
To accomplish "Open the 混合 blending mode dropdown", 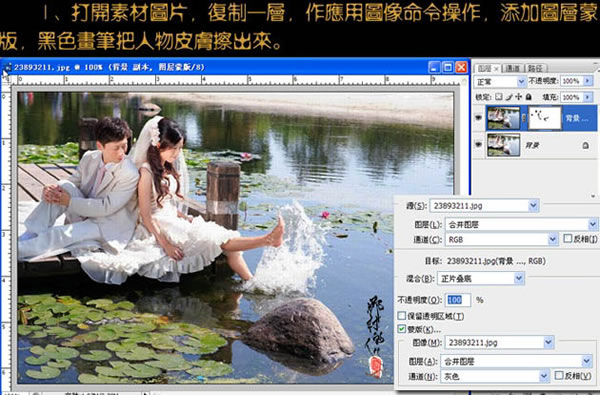I will pyautogui.click(x=480, y=278).
